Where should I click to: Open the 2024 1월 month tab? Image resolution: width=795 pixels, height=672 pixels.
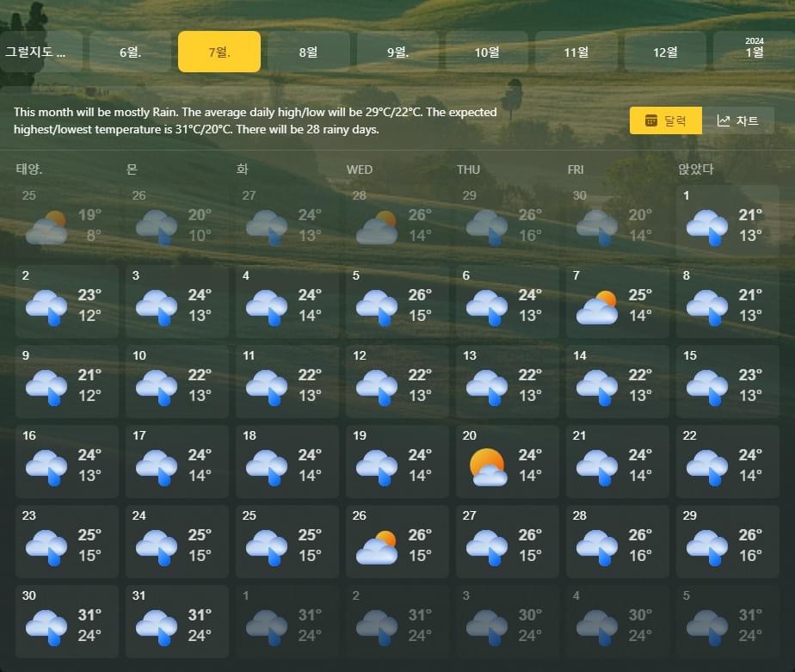[754, 52]
